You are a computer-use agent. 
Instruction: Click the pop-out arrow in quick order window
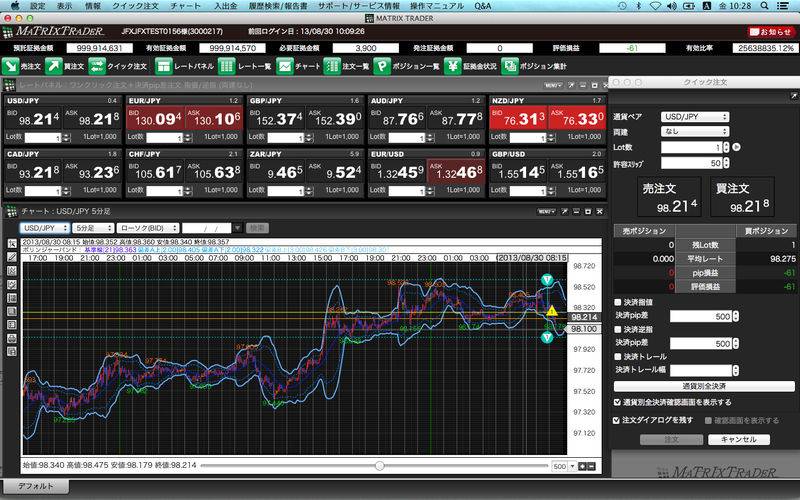(794, 96)
